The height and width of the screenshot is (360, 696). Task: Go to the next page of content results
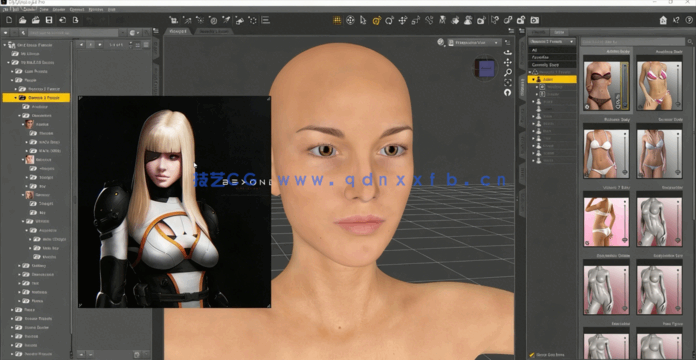(x=100, y=44)
